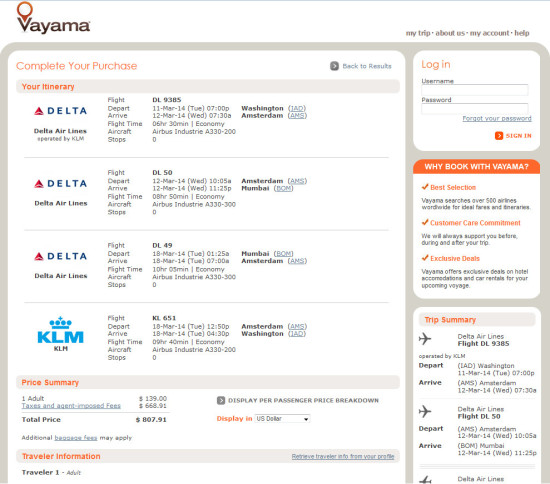The width and height of the screenshot is (550, 484).
Task: Open help in top navigation
Action: point(522,33)
